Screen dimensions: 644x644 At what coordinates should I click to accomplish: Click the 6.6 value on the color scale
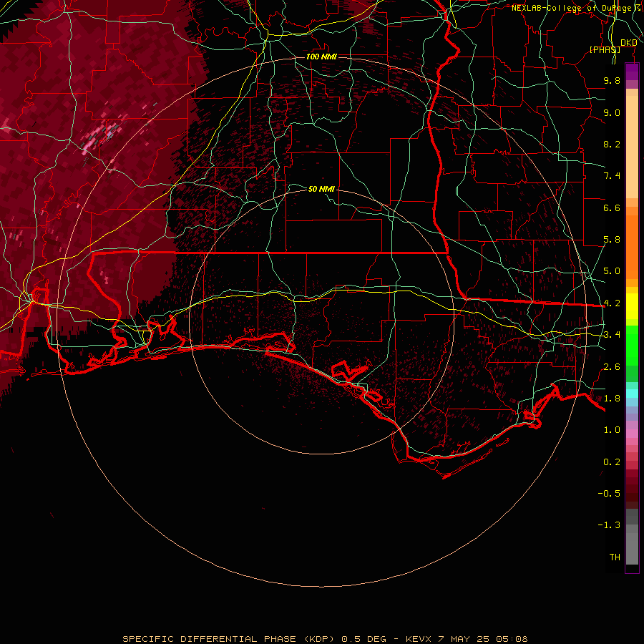[612, 208]
